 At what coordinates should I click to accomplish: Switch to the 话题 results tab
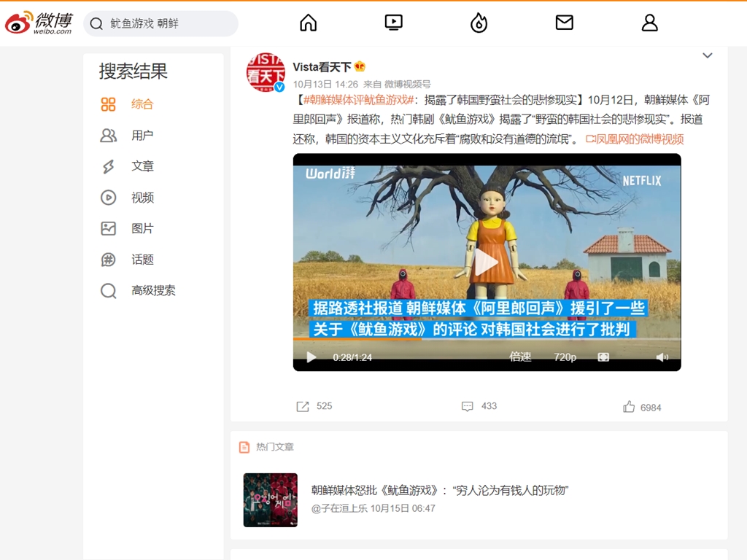tap(142, 260)
